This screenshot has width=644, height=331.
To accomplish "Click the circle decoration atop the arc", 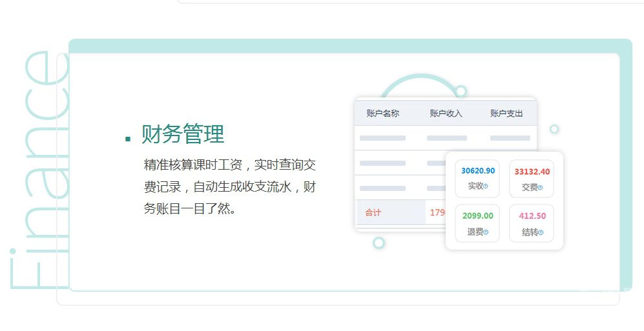I will point(461,91).
